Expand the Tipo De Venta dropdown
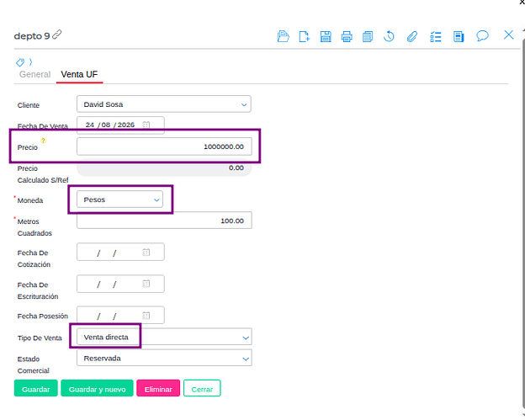This screenshot has width=525, height=420. [x=164, y=337]
